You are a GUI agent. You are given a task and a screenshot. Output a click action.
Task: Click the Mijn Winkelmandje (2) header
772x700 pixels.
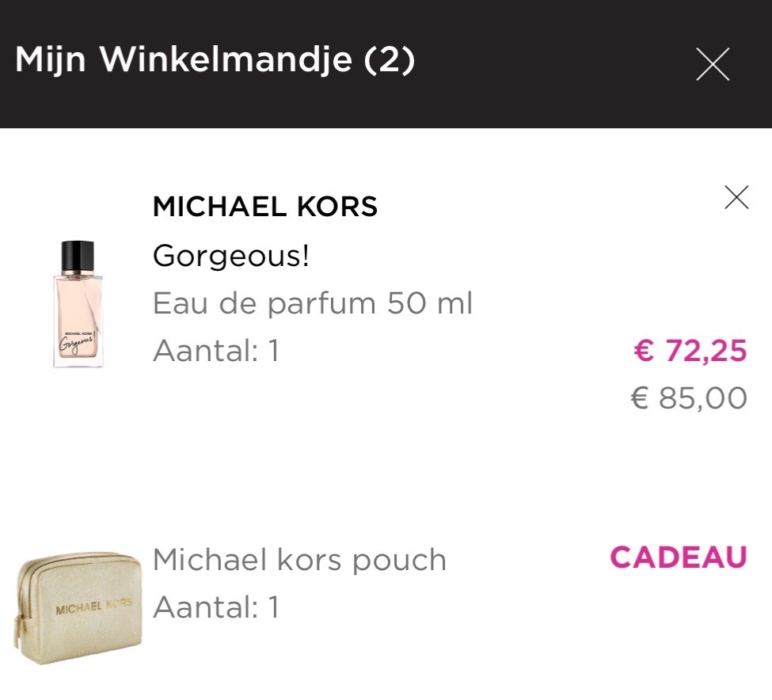pyautogui.click(x=214, y=58)
